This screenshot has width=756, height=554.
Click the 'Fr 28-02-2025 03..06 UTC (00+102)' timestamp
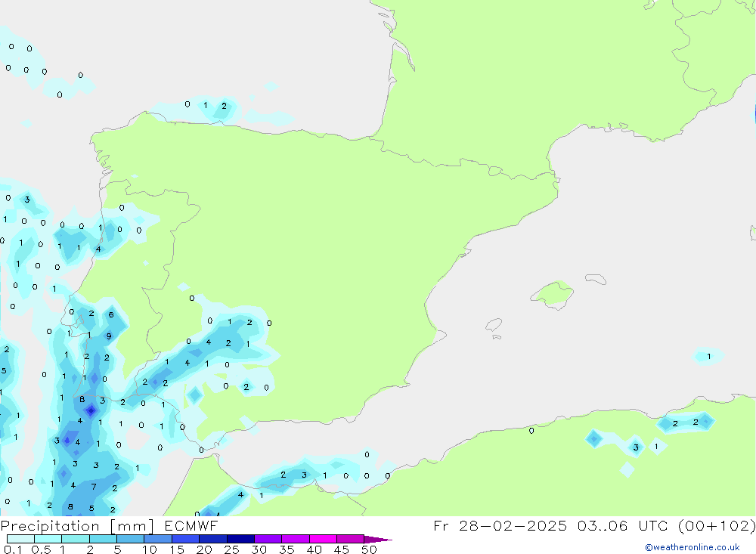coord(594,526)
